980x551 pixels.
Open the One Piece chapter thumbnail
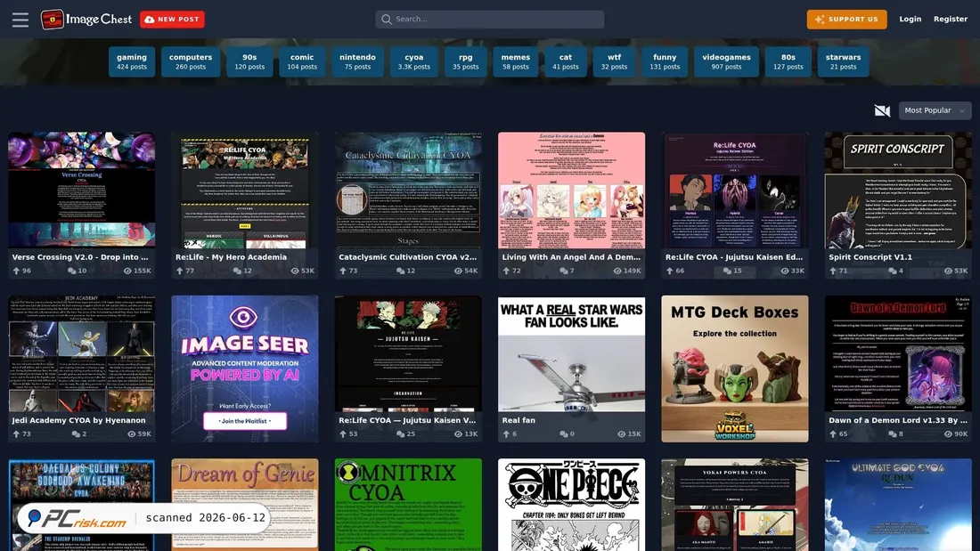pos(571,505)
